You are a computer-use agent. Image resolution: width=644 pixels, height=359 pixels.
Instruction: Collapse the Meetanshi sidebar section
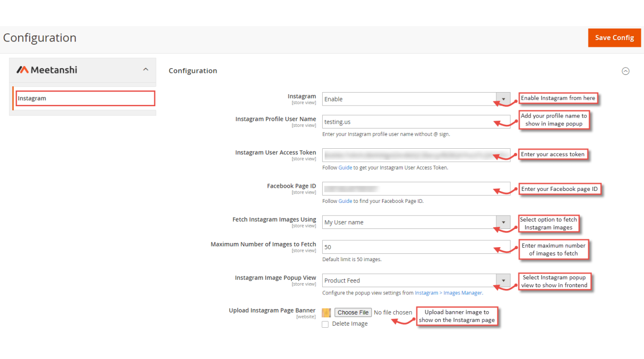tap(146, 70)
